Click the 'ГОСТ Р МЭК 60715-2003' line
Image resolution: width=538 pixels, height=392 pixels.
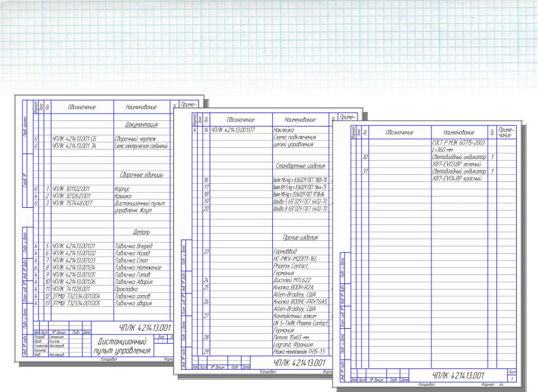point(458,143)
